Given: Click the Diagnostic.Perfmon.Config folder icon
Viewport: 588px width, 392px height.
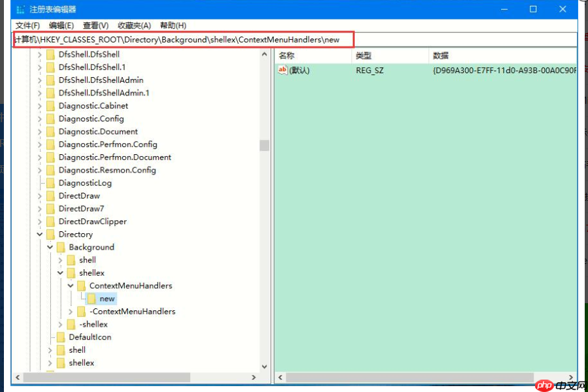Looking at the screenshot, I should pyautogui.click(x=50, y=144).
